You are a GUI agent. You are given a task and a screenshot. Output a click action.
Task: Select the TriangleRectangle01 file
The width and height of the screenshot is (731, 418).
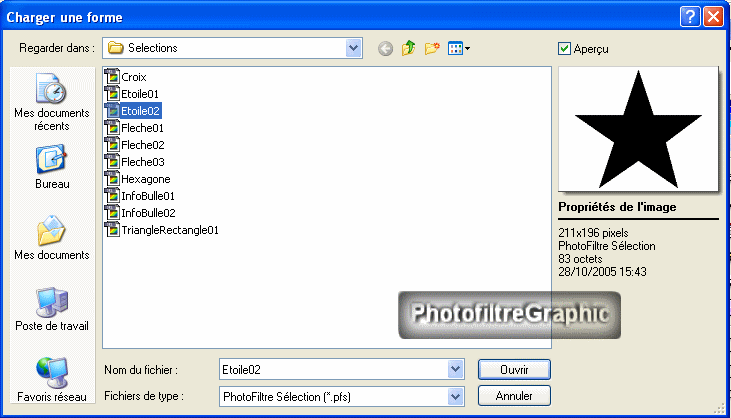click(x=169, y=230)
